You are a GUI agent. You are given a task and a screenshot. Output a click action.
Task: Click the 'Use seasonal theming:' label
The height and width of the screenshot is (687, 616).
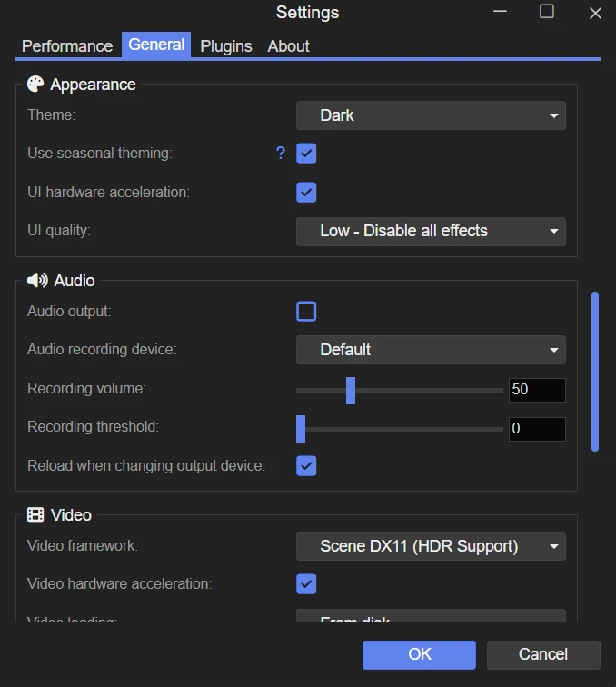coord(100,153)
